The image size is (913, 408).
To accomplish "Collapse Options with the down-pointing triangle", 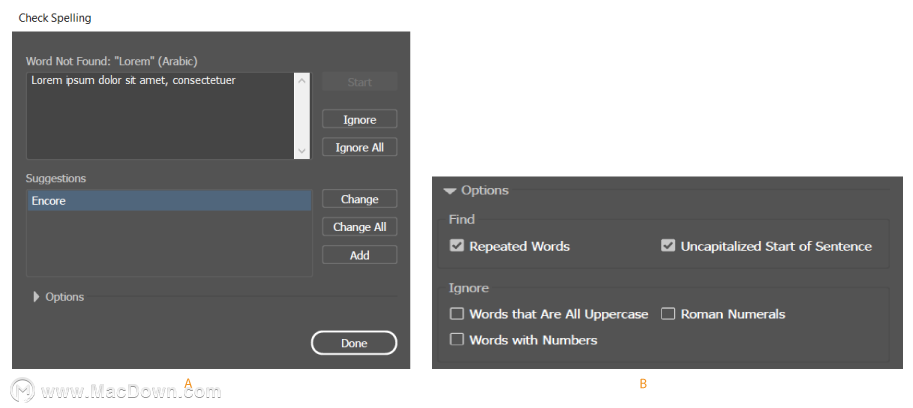I will 450,191.
